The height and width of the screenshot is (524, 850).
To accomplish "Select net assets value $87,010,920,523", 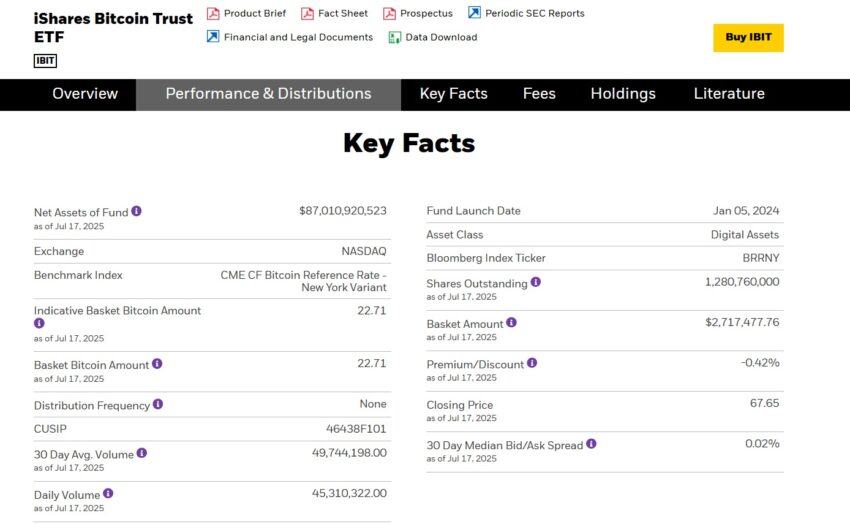I will point(343,211).
